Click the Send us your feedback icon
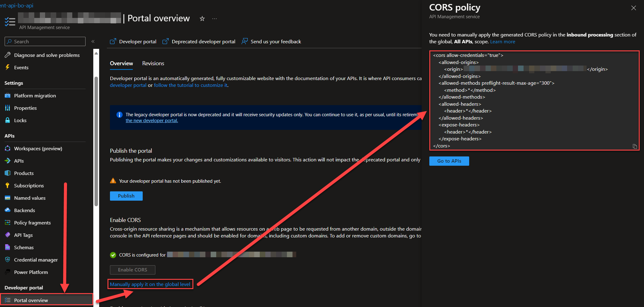The height and width of the screenshot is (307, 644). (245, 41)
